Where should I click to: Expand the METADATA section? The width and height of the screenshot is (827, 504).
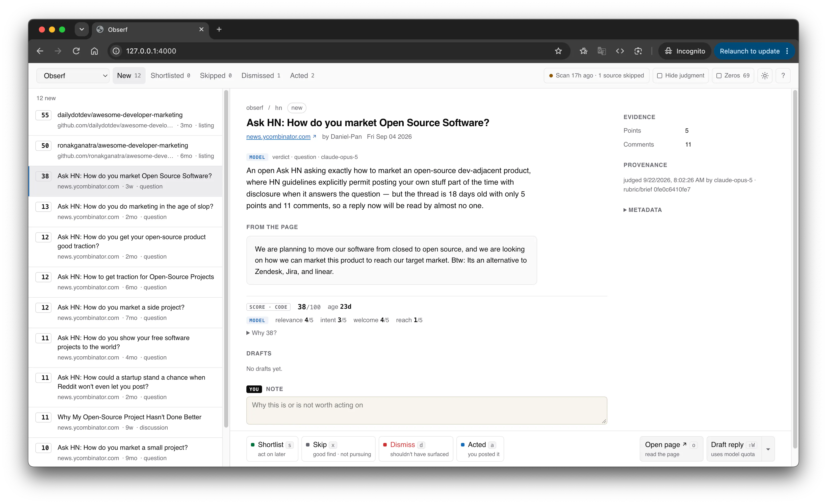[642, 210]
